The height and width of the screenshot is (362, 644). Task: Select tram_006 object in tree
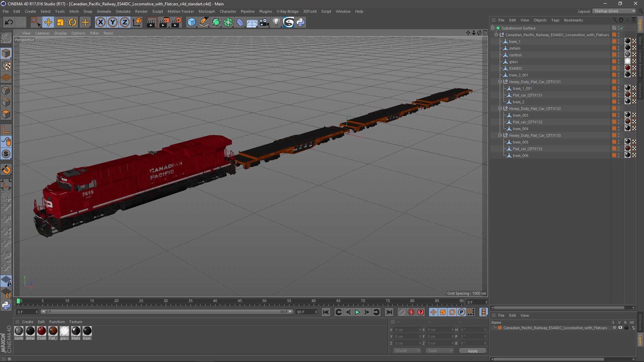(520, 155)
